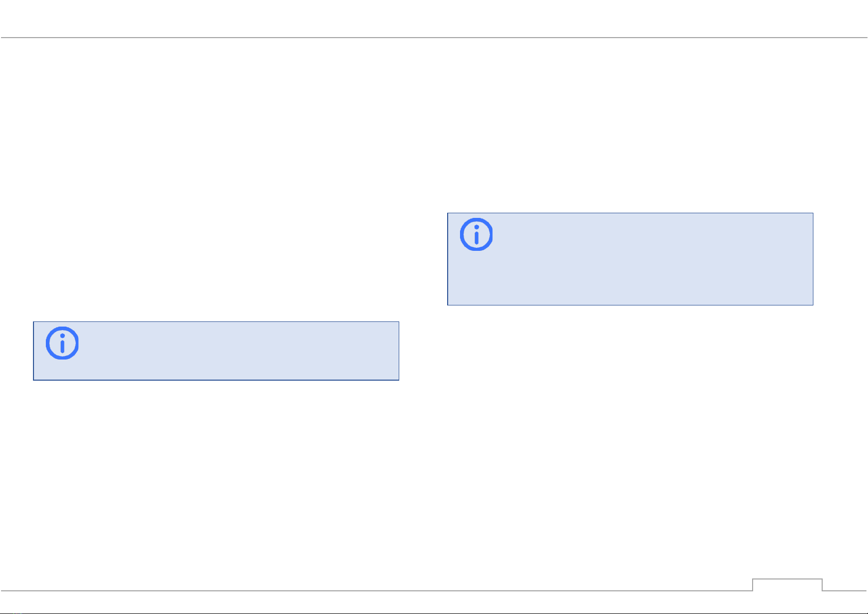
Task: Click the info icon in the right note box
Action: click(x=476, y=234)
